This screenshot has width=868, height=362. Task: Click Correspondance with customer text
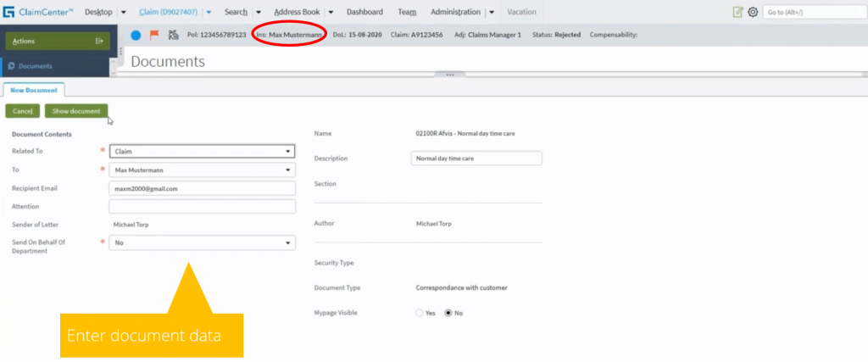tap(461, 288)
